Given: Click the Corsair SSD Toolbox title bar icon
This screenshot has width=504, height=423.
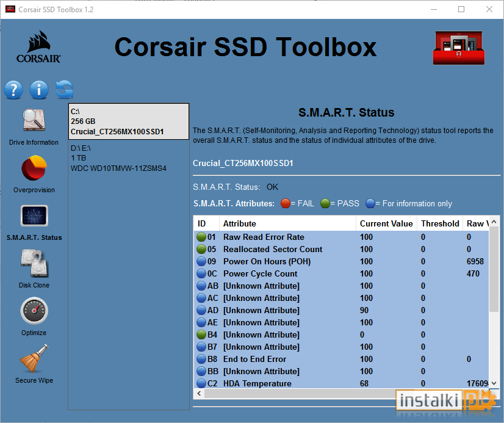Looking at the screenshot, I should pyautogui.click(x=10, y=9).
